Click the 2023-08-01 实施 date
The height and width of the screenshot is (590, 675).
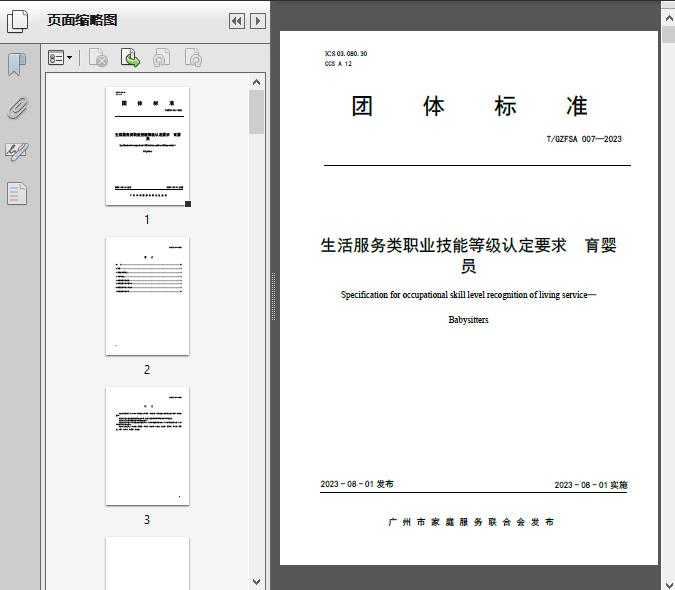(x=591, y=485)
